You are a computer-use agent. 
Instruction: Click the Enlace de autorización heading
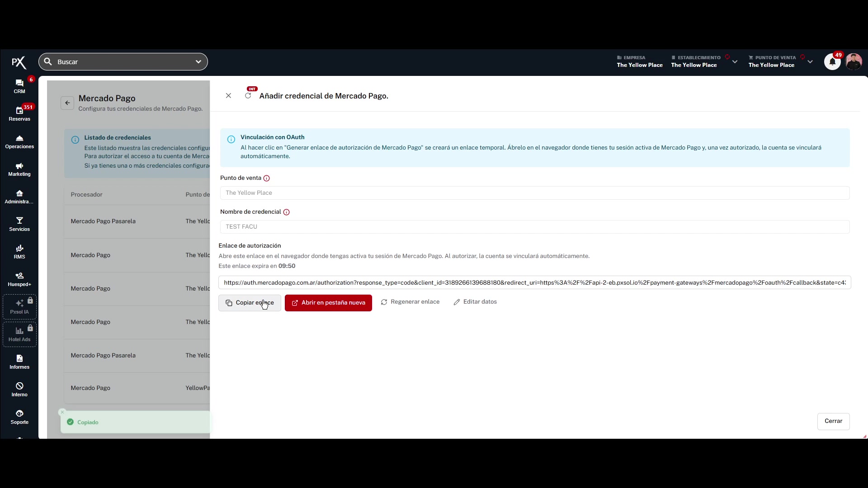coord(250,246)
